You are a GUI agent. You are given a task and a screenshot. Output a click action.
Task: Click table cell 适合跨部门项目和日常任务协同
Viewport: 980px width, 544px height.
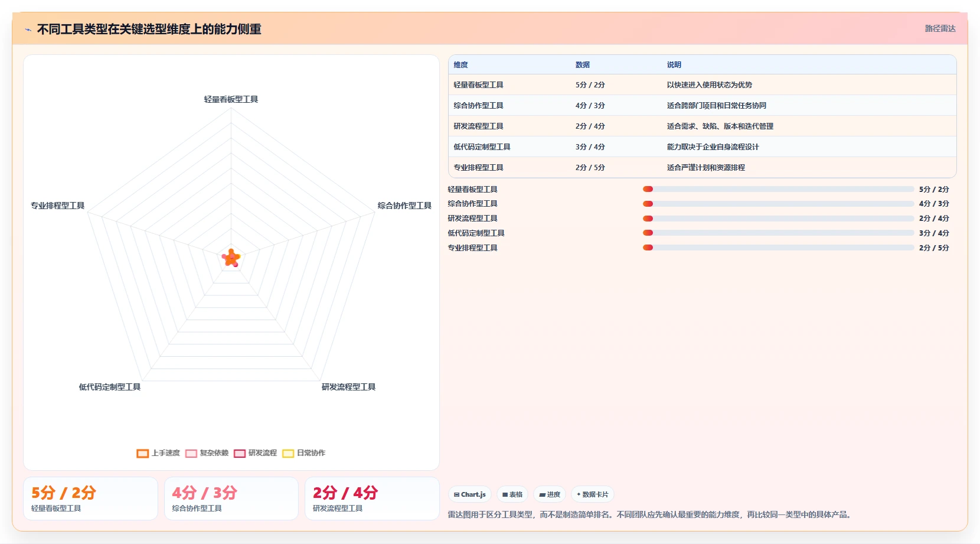[717, 106]
